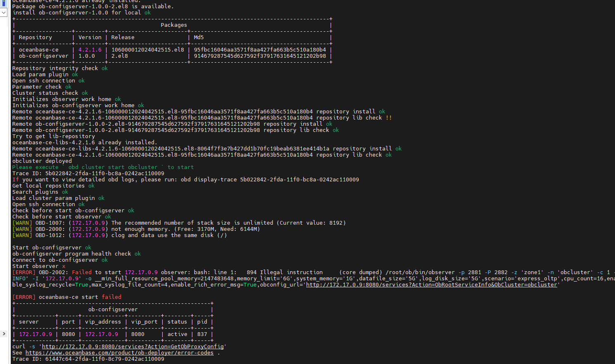Select the 'vip_port' column header
Image resolution: width=615 pixels, height=364 pixels.
click(144, 322)
